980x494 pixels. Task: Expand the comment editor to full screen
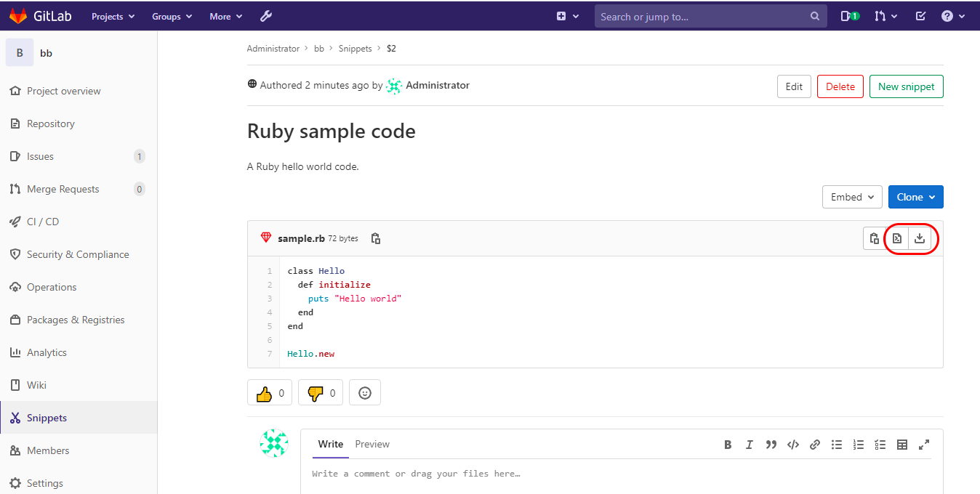(924, 445)
